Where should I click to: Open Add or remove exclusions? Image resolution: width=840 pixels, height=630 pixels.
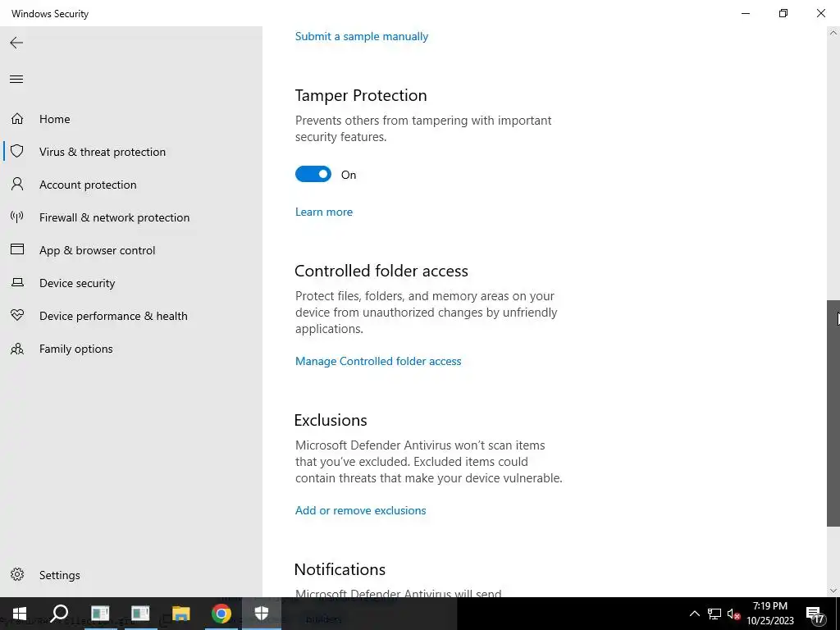(x=361, y=510)
